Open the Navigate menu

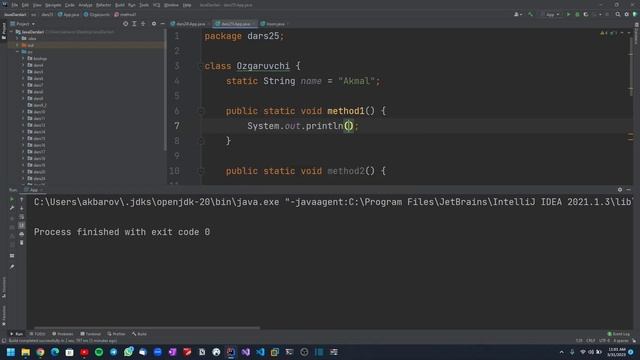tap(53, 5)
